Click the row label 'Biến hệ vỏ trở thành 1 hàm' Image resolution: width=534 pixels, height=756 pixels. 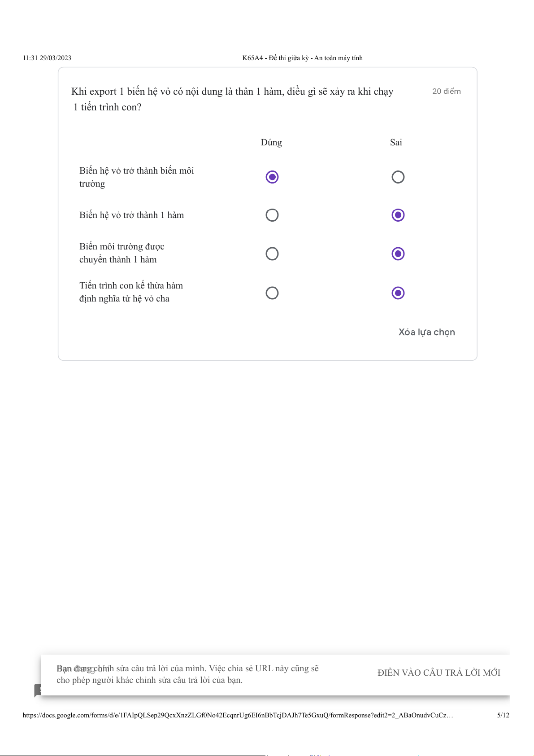(x=131, y=215)
